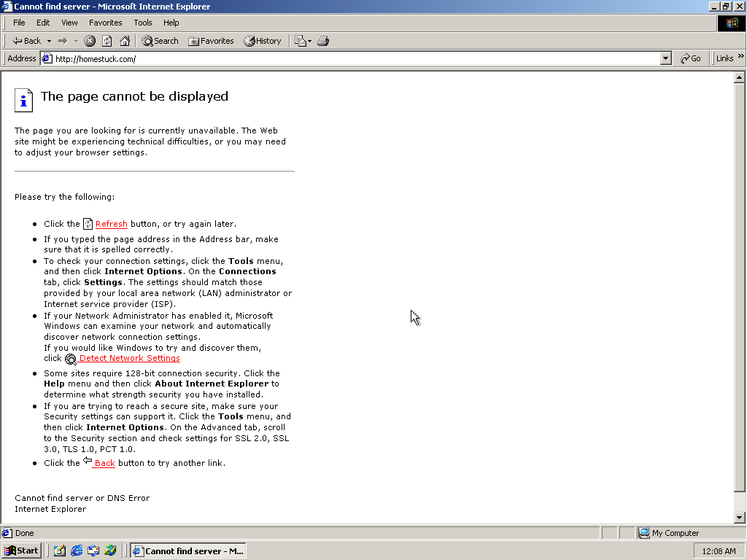747x560 pixels.
Task: Open the History toolbar button
Action: [x=263, y=41]
